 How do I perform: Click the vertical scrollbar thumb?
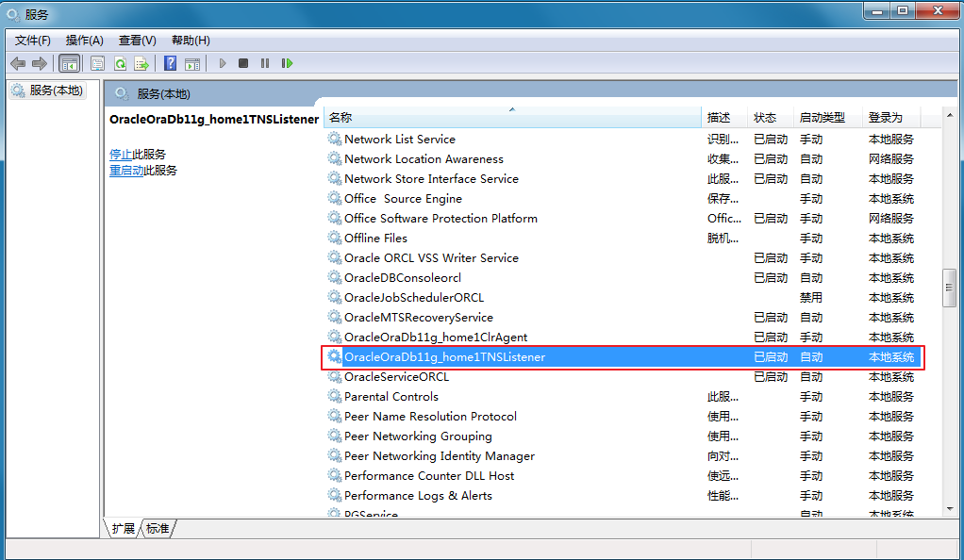950,288
